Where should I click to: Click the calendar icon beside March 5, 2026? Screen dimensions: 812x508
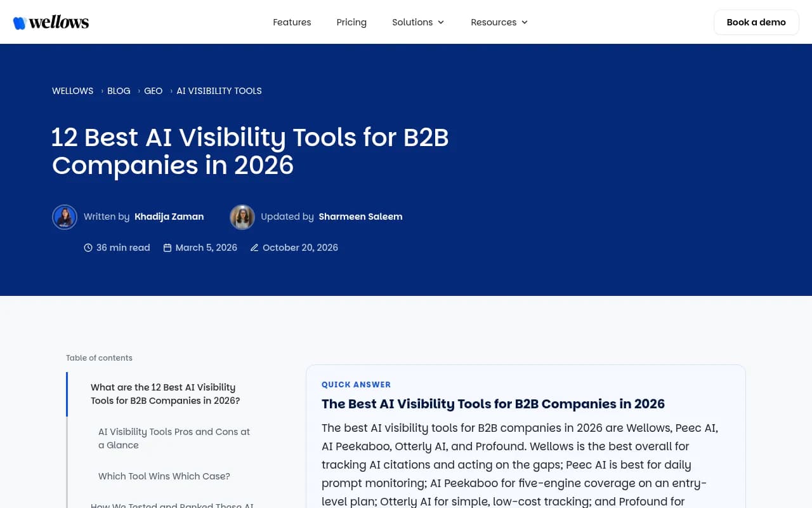(x=167, y=248)
